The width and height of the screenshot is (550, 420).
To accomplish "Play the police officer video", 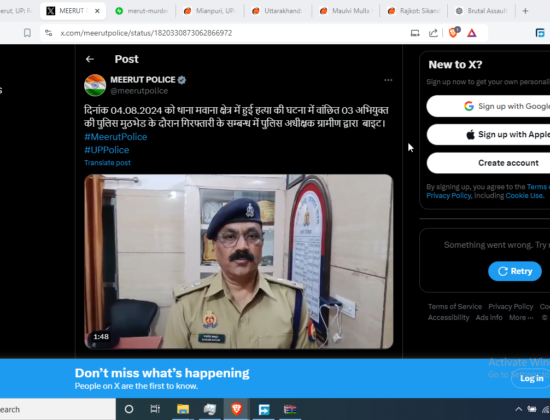I will click(239, 261).
